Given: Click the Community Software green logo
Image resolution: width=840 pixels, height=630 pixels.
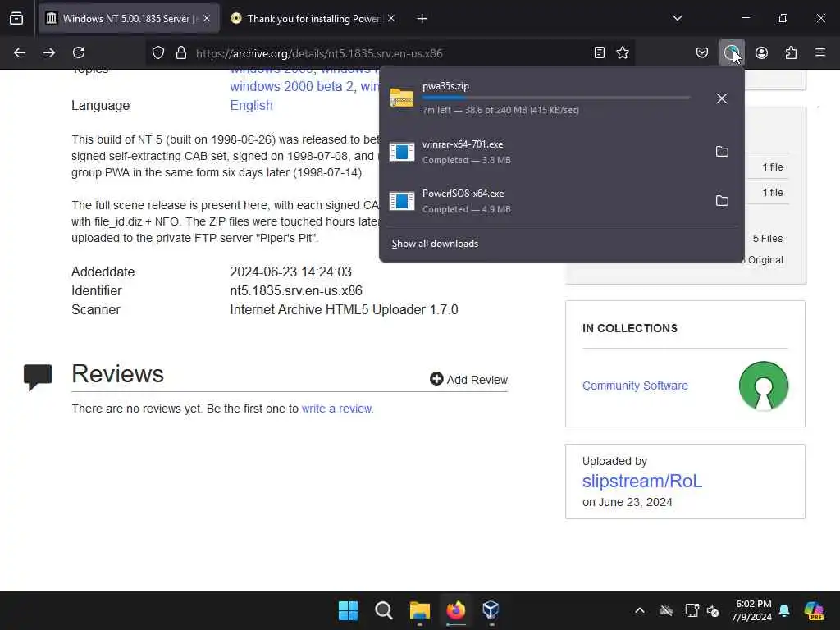Looking at the screenshot, I should (764, 386).
